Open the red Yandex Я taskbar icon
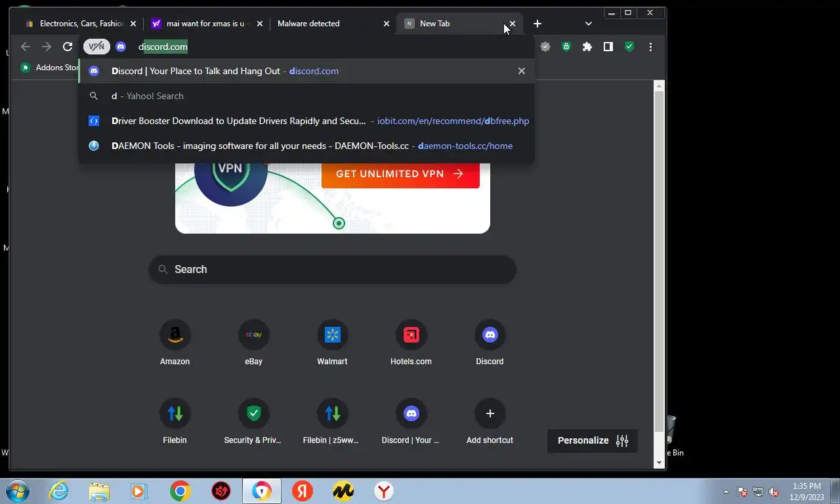The height and width of the screenshot is (504, 840). click(303, 491)
